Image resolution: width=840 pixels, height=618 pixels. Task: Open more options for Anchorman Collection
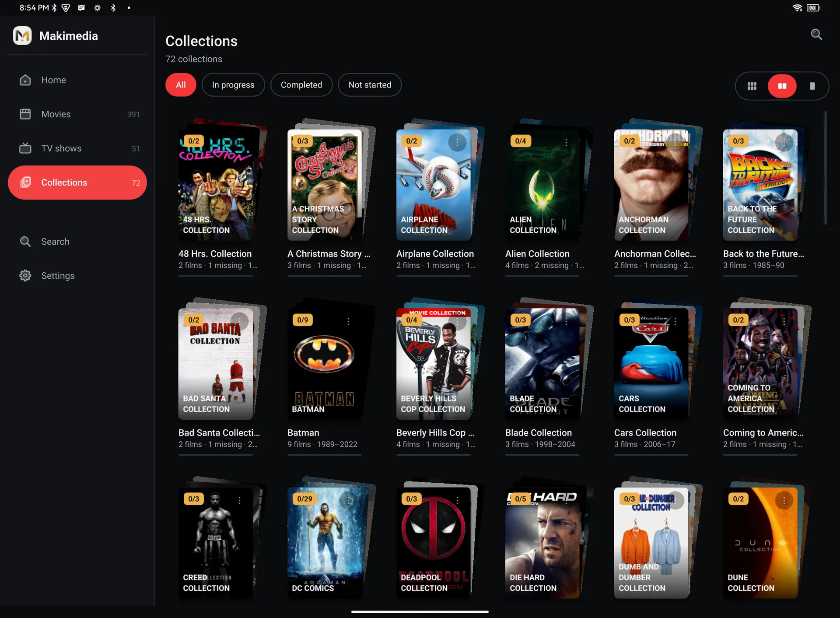point(675,142)
